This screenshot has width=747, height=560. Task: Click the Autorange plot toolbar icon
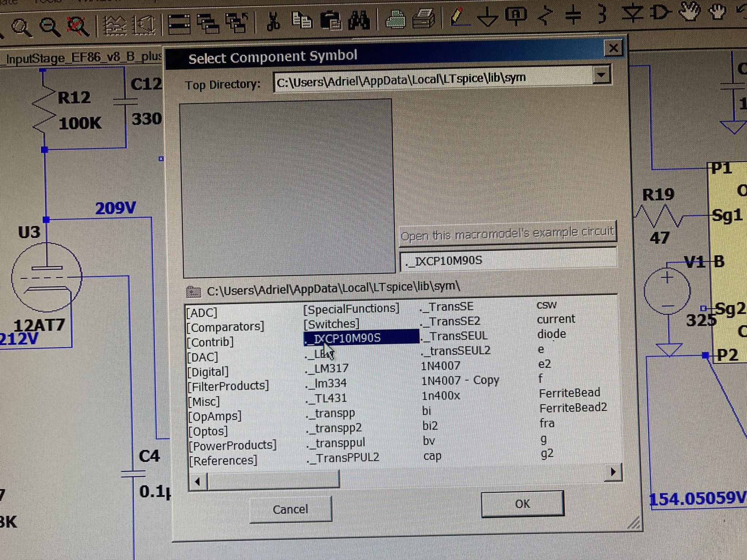[x=115, y=26]
